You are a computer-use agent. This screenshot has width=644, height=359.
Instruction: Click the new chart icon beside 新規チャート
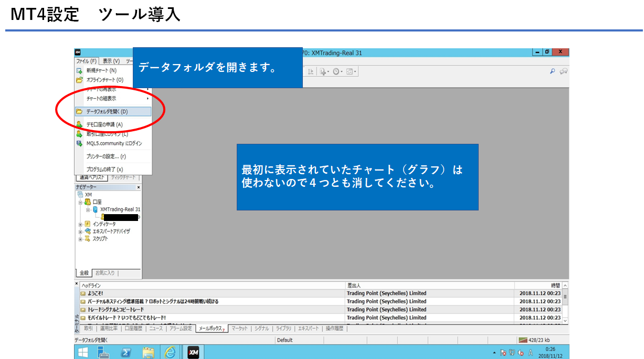tap(79, 70)
